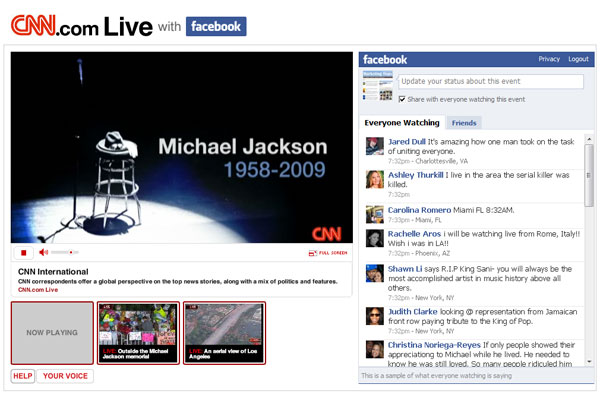Open the 'An aerial view of Los Angeles' stream

point(224,333)
